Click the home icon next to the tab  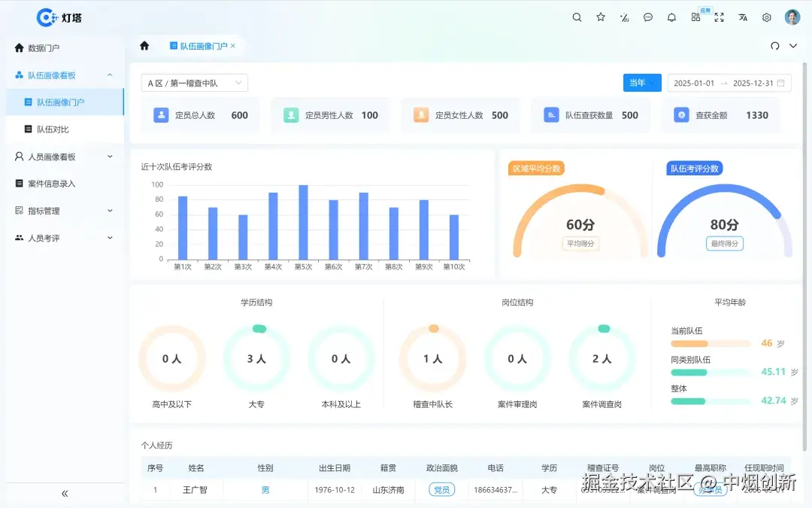pos(144,46)
